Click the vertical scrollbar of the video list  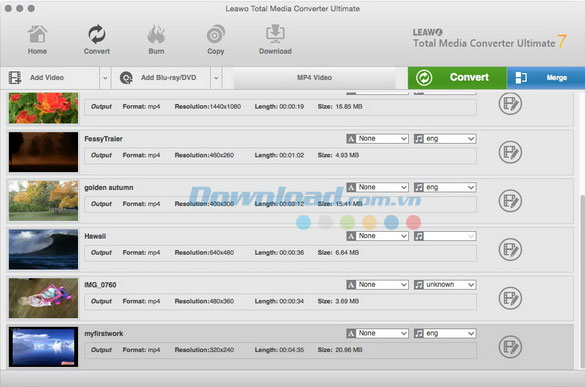(582, 282)
